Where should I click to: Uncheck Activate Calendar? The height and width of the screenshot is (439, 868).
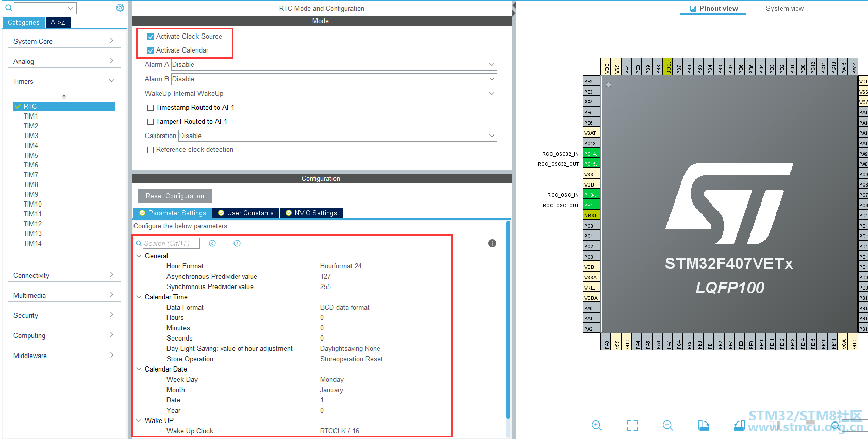pos(151,50)
